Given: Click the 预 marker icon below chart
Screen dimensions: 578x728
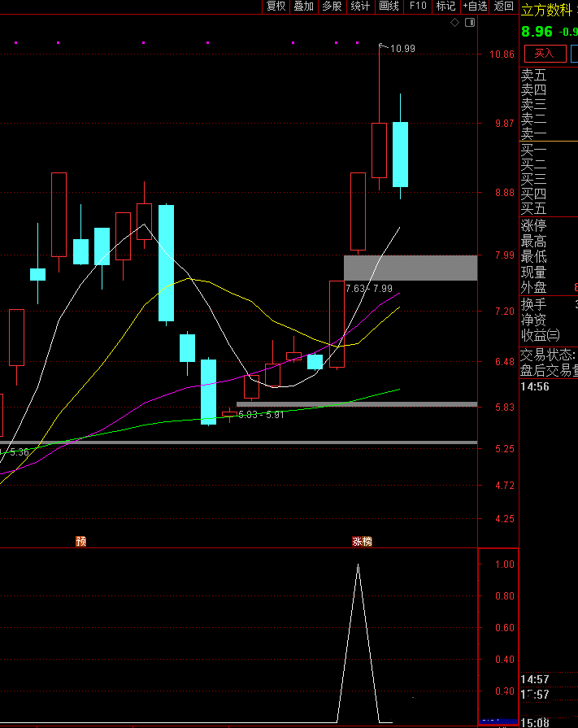Looking at the screenshot, I should click(x=80, y=541).
